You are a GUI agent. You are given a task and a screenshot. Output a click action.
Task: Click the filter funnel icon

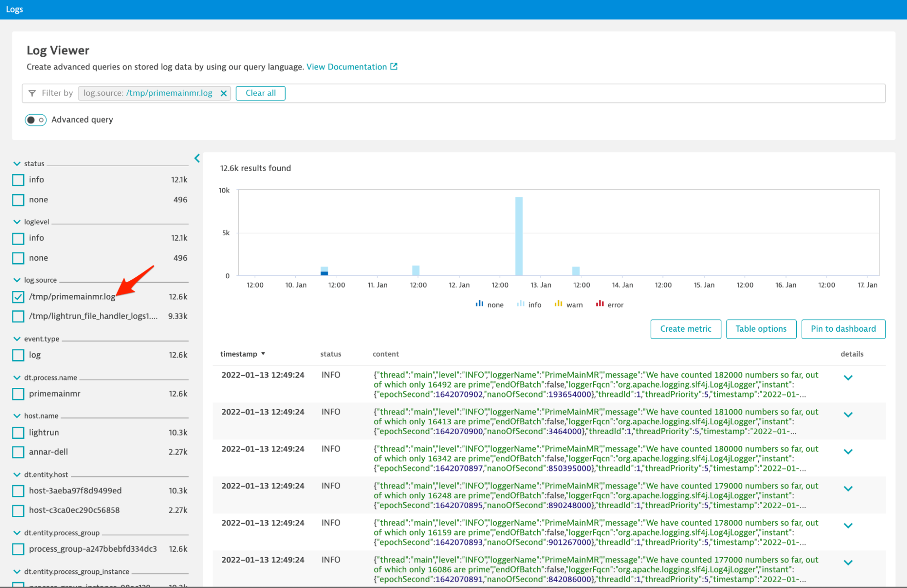click(x=32, y=93)
